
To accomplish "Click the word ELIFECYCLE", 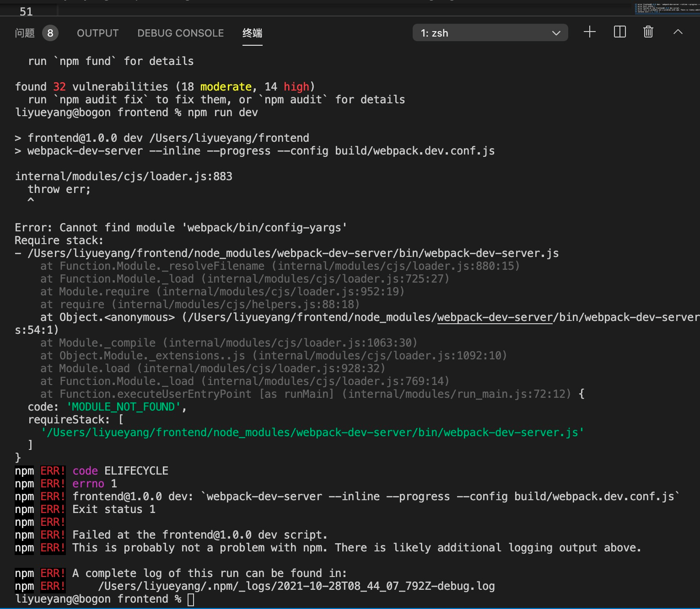I will point(136,471).
